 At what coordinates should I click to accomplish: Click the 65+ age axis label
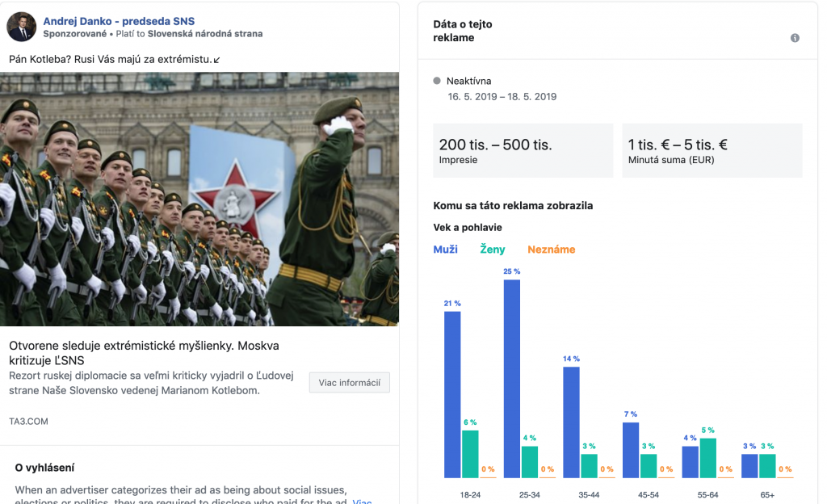(767, 494)
